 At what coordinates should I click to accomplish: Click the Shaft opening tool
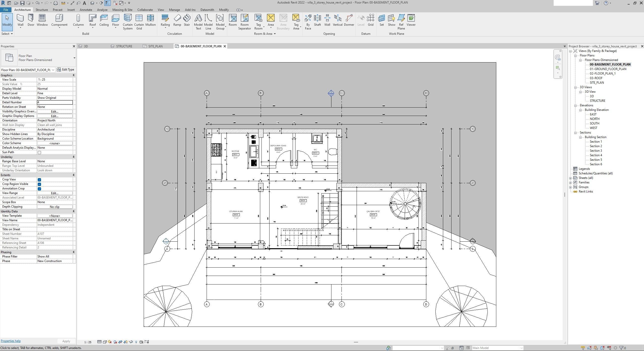pos(317,20)
